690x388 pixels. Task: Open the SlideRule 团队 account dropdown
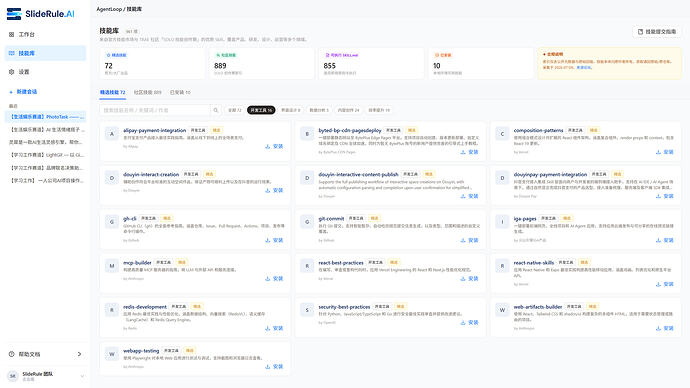pos(45,376)
